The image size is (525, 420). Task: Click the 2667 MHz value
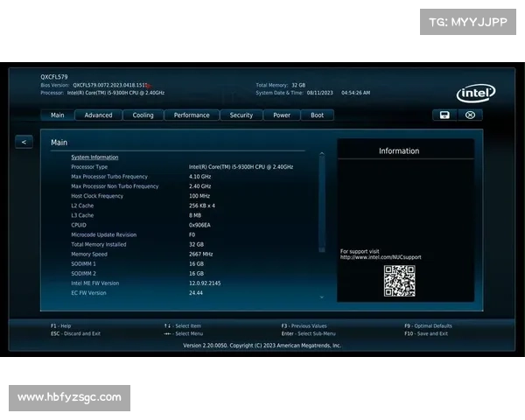tap(201, 255)
